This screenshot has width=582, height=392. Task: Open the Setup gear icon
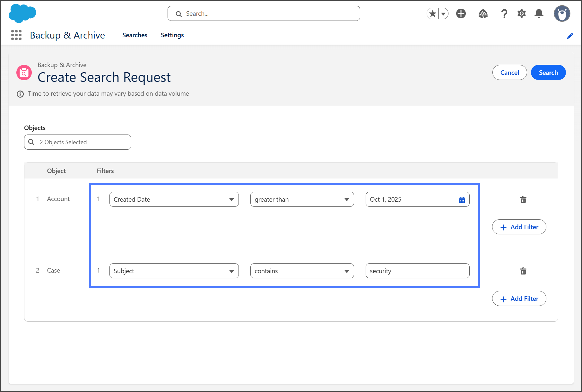522,13
